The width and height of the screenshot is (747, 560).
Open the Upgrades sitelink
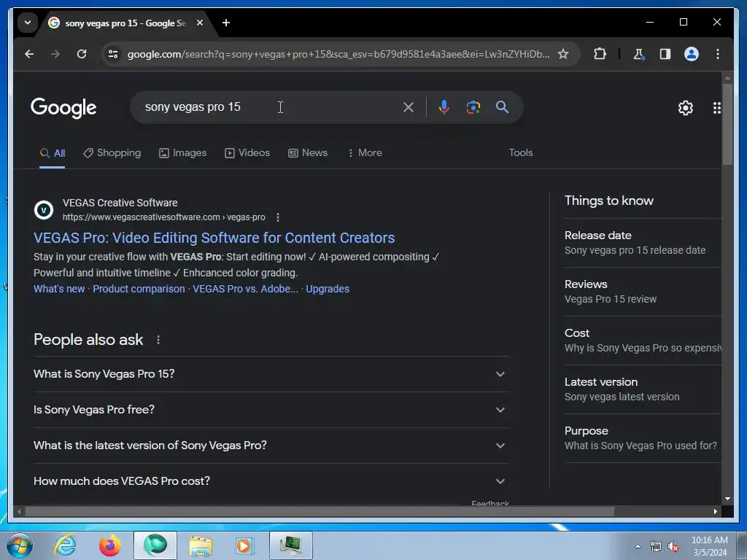point(328,289)
